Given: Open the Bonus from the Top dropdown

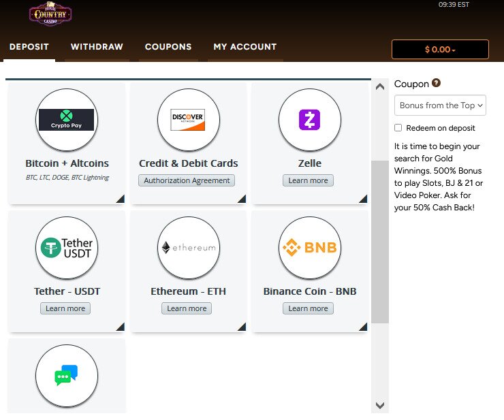Looking at the screenshot, I should pyautogui.click(x=440, y=105).
